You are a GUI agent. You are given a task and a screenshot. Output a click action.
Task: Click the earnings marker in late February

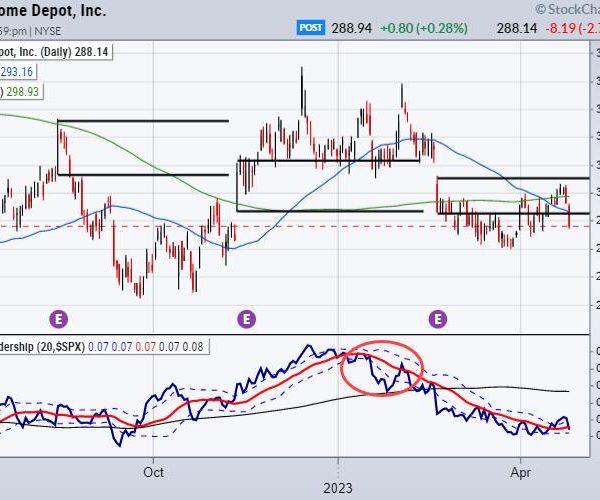point(438,319)
